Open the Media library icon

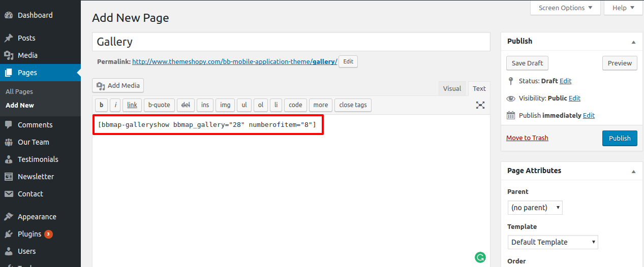(9, 55)
